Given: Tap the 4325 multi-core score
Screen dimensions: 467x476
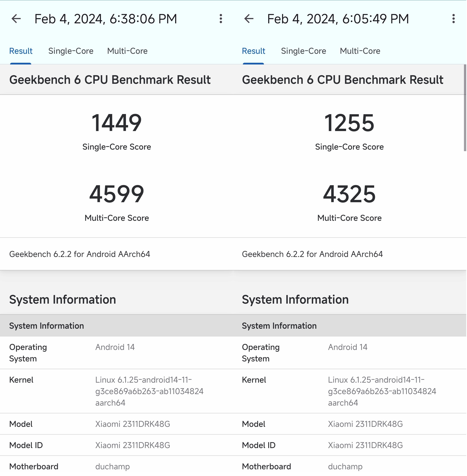Looking at the screenshot, I should 349,194.
